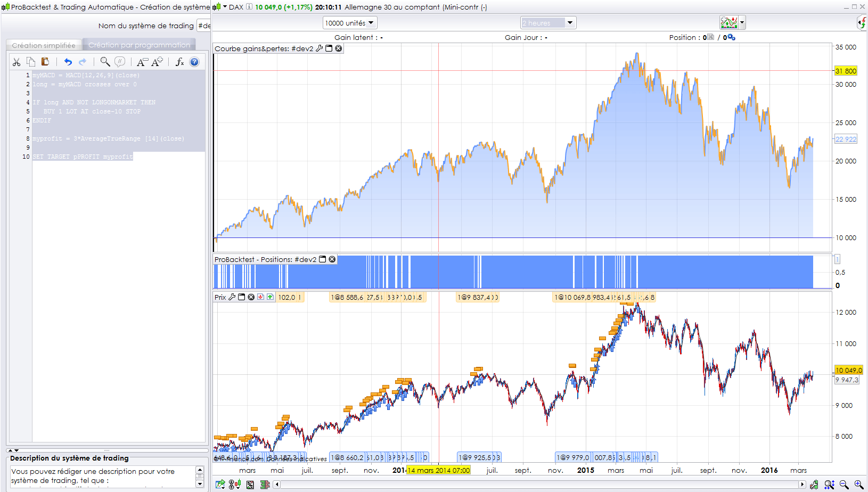Open the 2 heures timeframe dropdown

pos(548,23)
